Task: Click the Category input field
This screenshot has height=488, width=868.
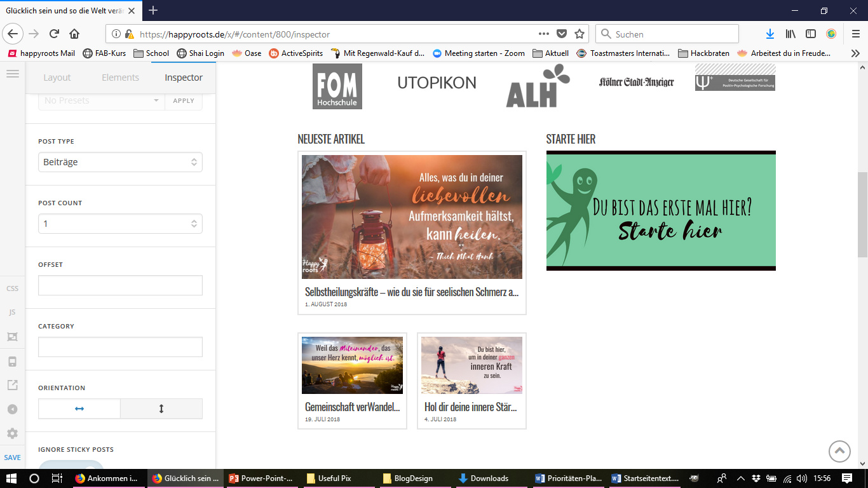Action: point(120,347)
